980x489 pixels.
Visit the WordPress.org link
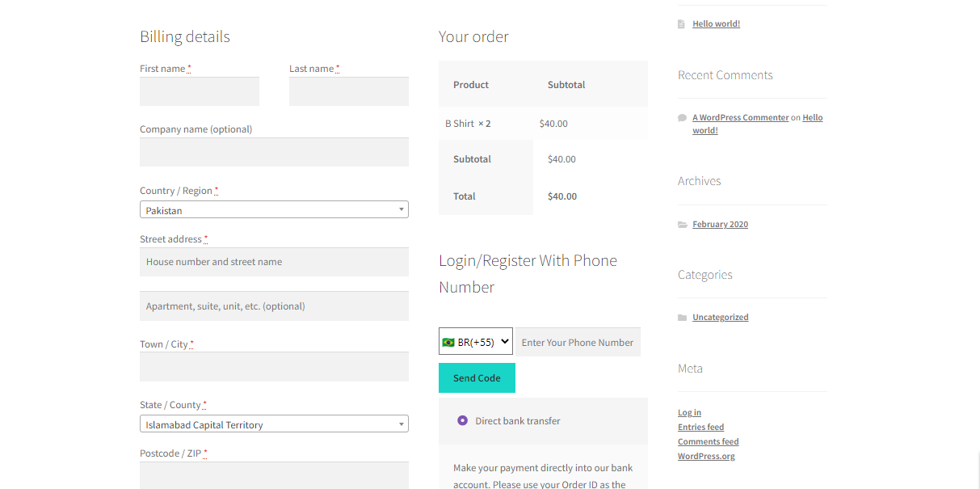[x=706, y=457]
